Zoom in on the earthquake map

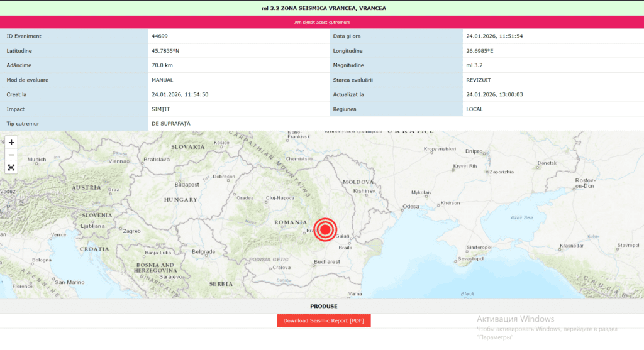pos(11,142)
